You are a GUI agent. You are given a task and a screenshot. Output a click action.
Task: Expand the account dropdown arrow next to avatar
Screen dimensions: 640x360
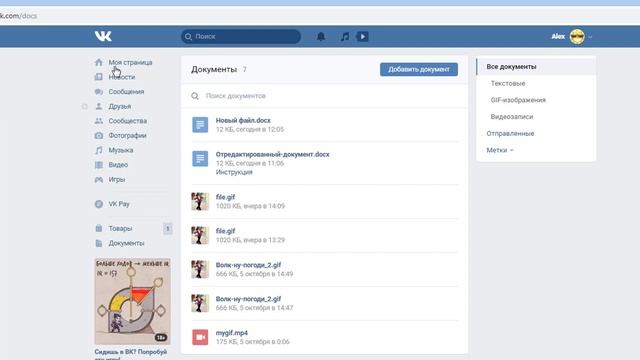(x=590, y=37)
